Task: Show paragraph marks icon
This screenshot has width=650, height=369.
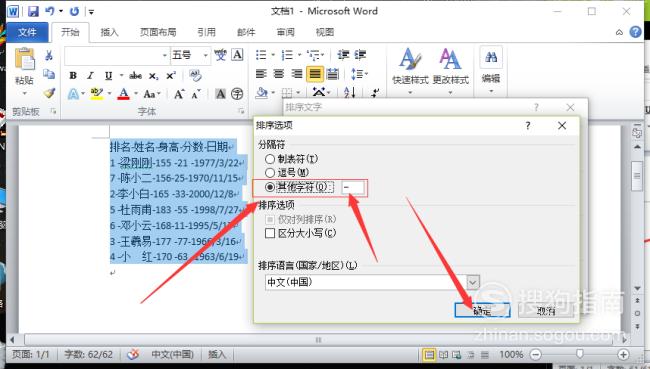Action: click(375, 92)
